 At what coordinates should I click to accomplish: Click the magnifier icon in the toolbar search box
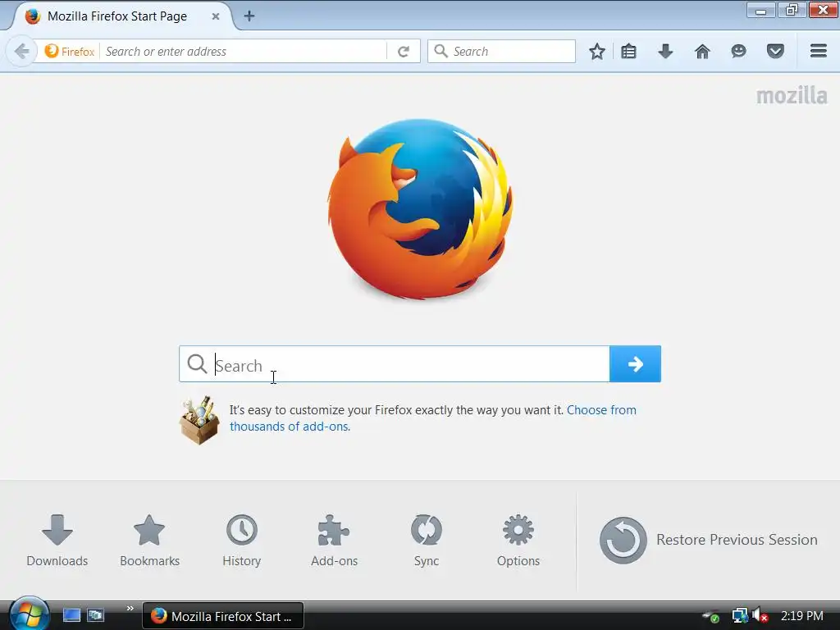pos(441,51)
